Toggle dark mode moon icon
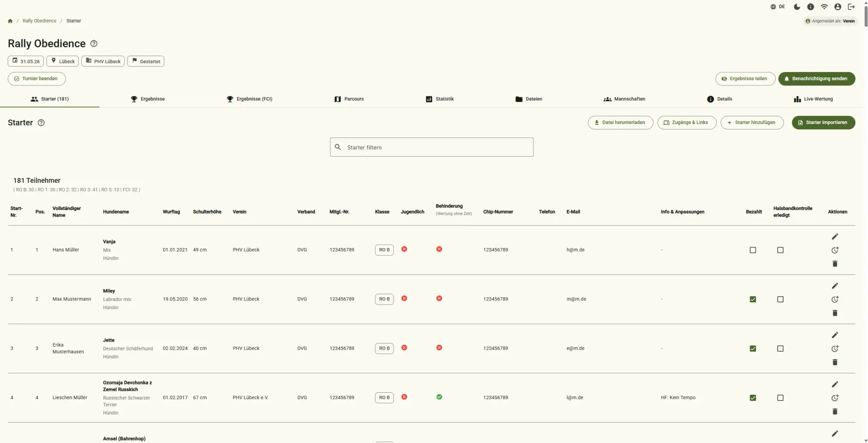This screenshot has height=443, width=868. click(x=797, y=7)
